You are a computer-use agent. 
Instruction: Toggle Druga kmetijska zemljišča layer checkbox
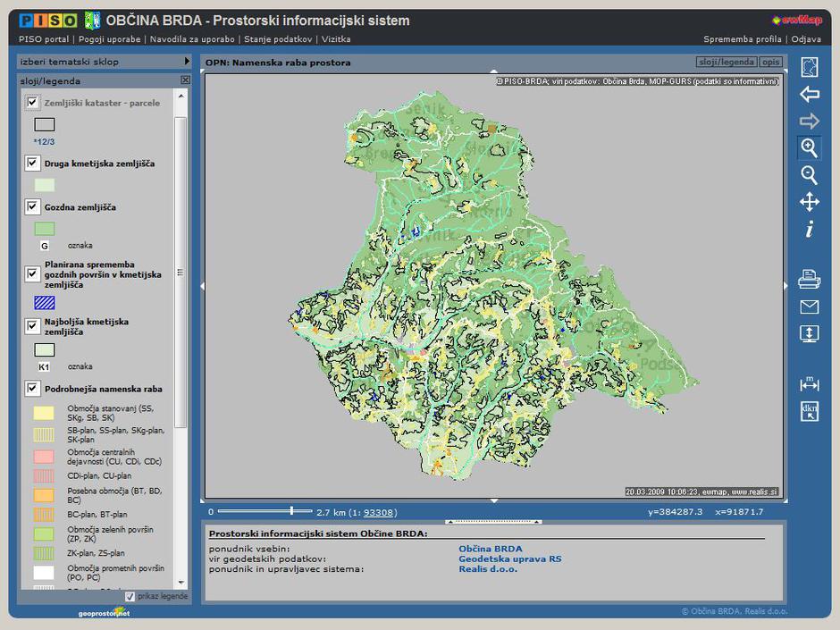click(x=33, y=164)
